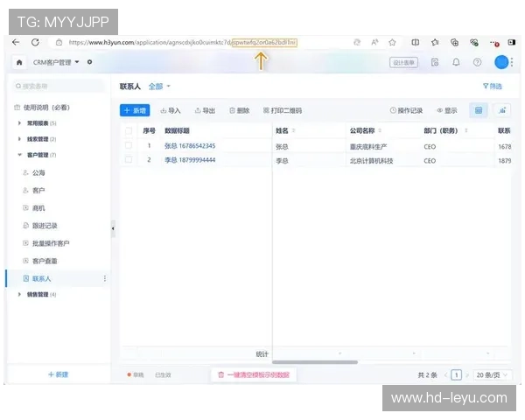Image resolution: width=525 pixels, height=420 pixels.
Task: Expand the 销售管理 folder
Action: (x=20, y=295)
